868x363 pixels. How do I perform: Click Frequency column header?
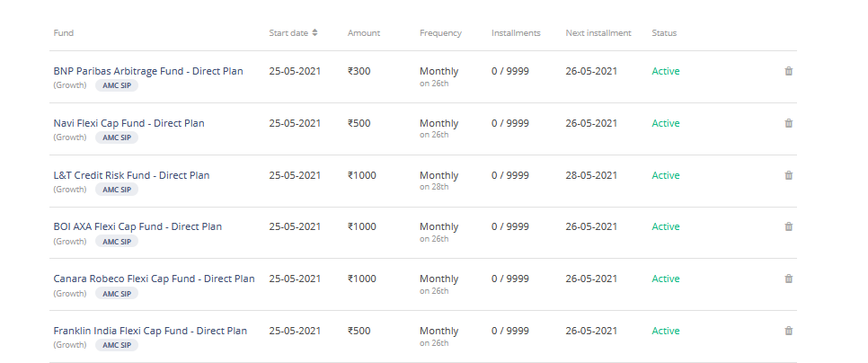[440, 32]
